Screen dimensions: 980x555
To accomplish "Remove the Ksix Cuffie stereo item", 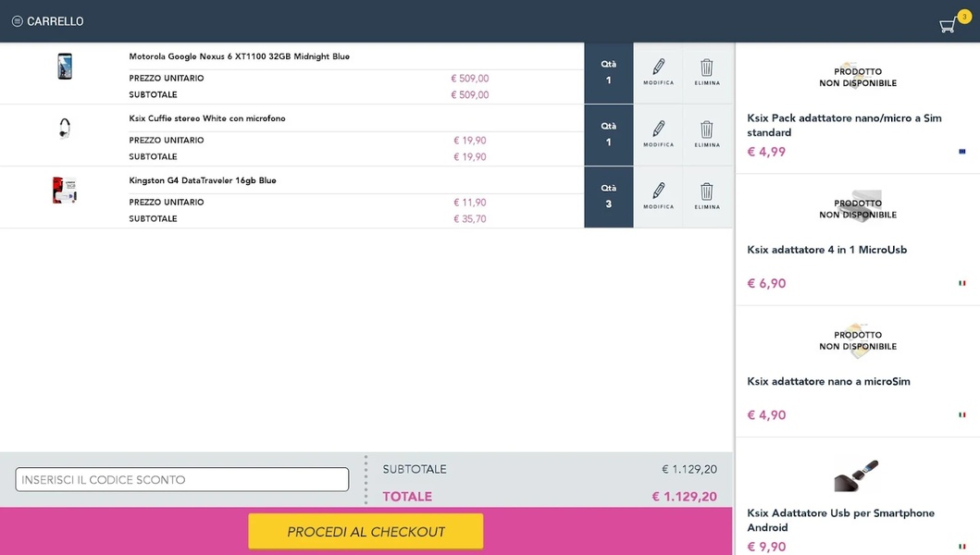I will click(x=707, y=134).
